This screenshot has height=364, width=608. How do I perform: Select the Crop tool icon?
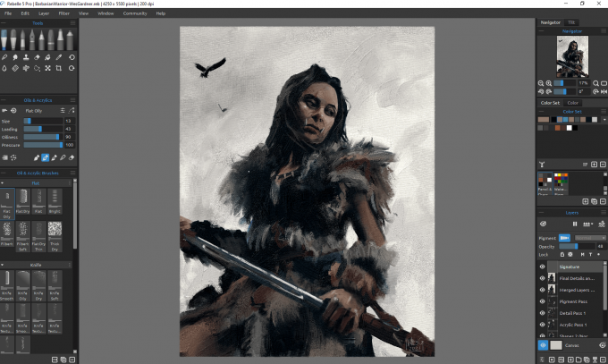pos(59,68)
